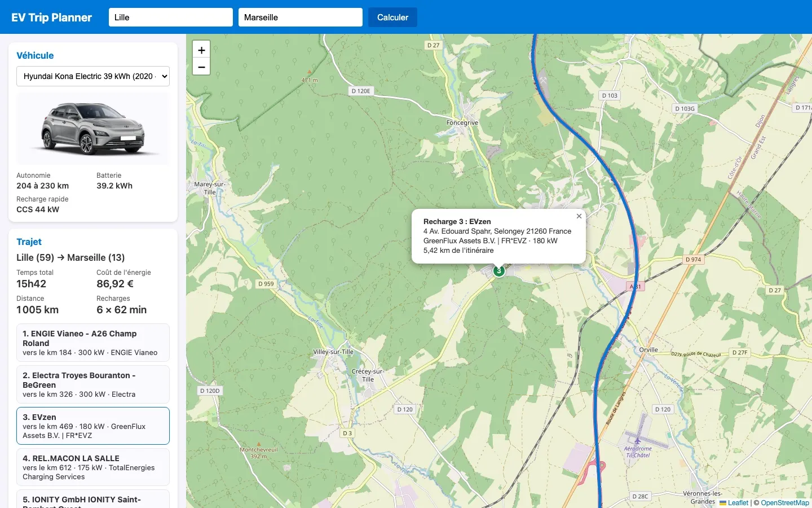Select stop 3 EVzen in list

pos(93,426)
